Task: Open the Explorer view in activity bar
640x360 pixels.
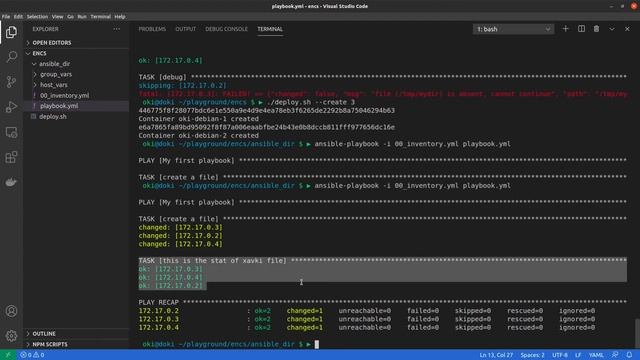Action: [11, 32]
